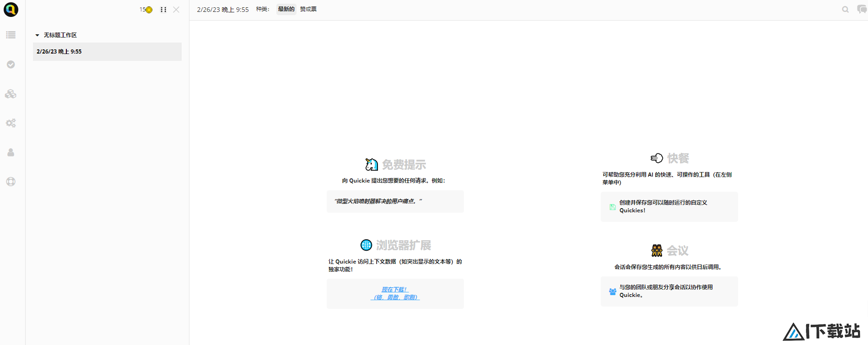The height and width of the screenshot is (345, 868).
Task: Open the gears settings sidebar icon
Action: click(11, 123)
